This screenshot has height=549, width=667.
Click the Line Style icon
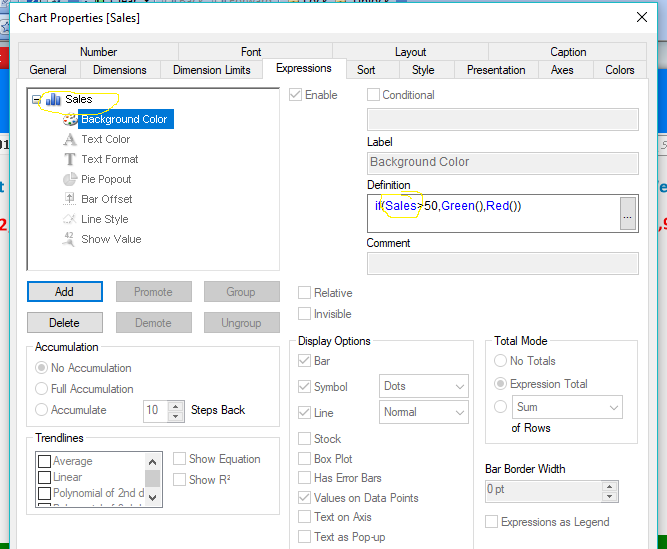[70, 220]
